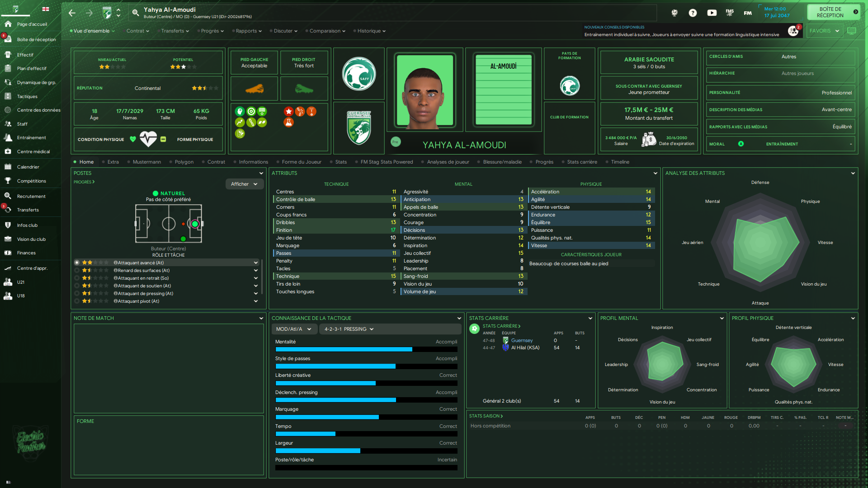The height and width of the screenshot is (488, 868).
Task: Click the help question mark icon
Action: [x=693, y=13]
